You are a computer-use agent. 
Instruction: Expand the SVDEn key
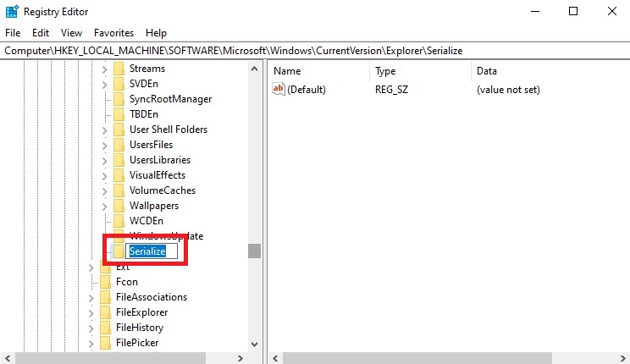[x=104, y=85]
